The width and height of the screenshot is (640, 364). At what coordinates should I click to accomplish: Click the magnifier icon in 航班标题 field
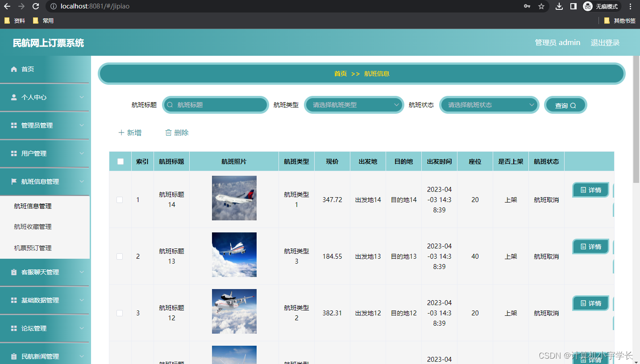pos(170,105)
